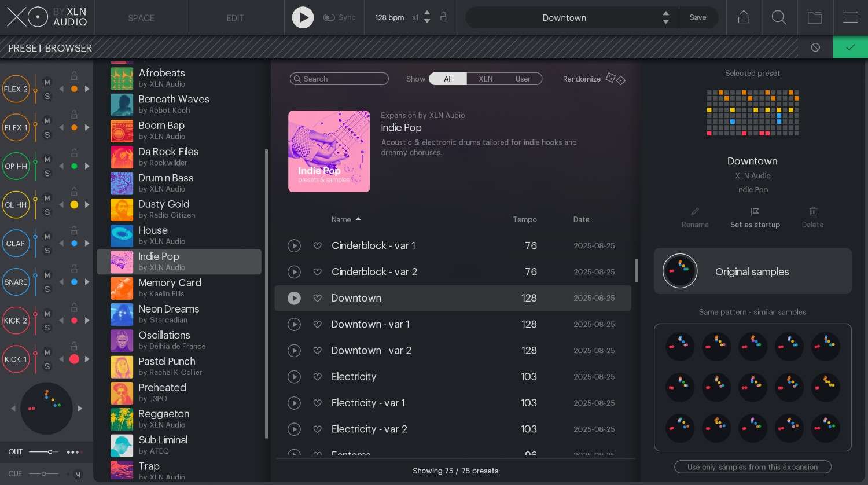Click the Save button
This screenshot has height=485, width=868.
[698, 17]
